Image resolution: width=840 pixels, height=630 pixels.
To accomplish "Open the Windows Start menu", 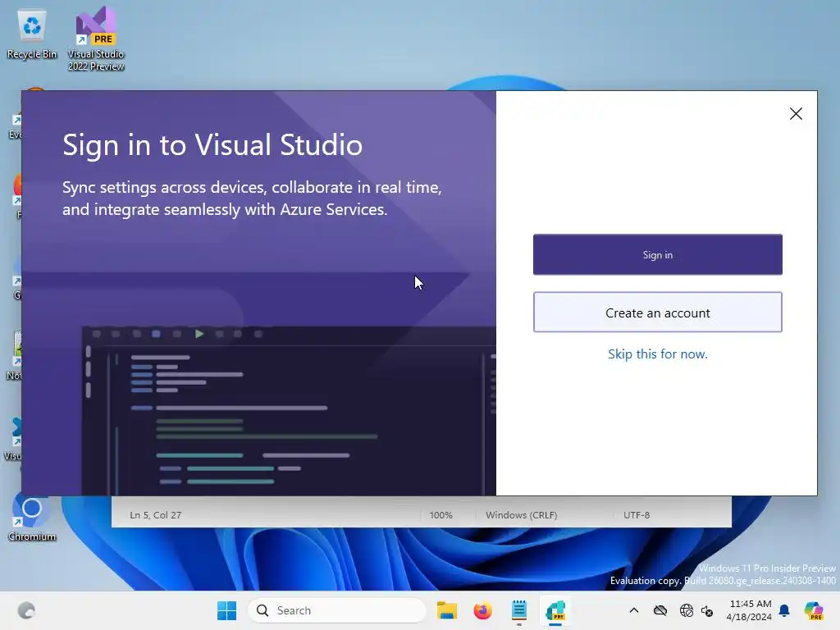I will (226, 610).
